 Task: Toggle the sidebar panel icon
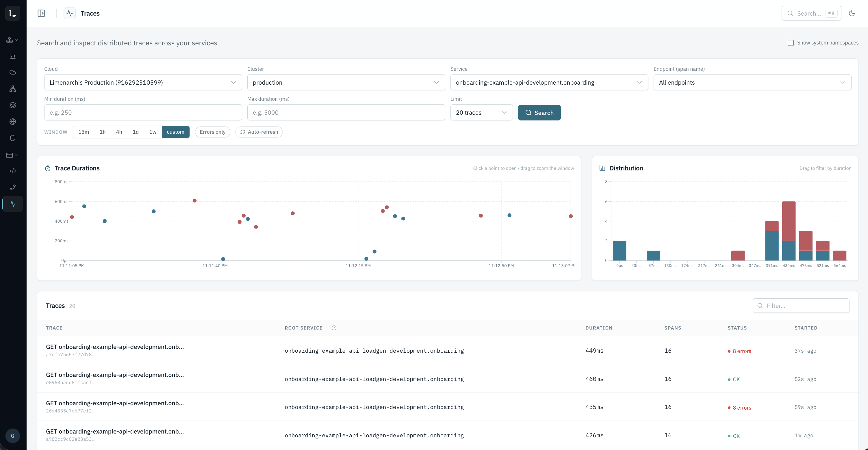41,14
